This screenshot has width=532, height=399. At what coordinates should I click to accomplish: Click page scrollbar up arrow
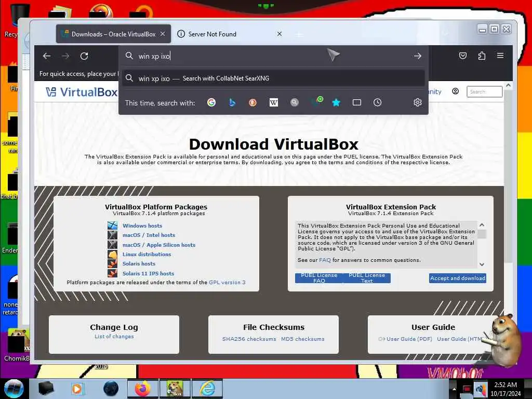[508, 86]
